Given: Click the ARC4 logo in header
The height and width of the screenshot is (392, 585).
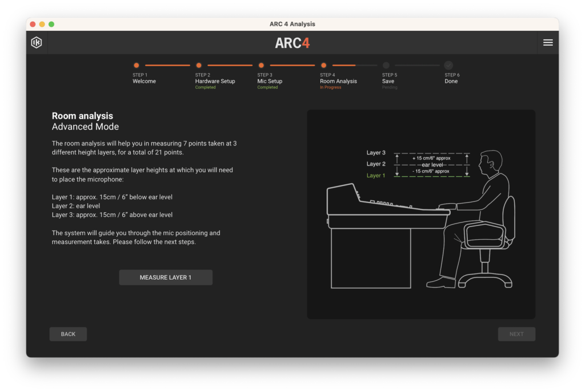Looking at the screenshot, I should click(x=292, y=43).
